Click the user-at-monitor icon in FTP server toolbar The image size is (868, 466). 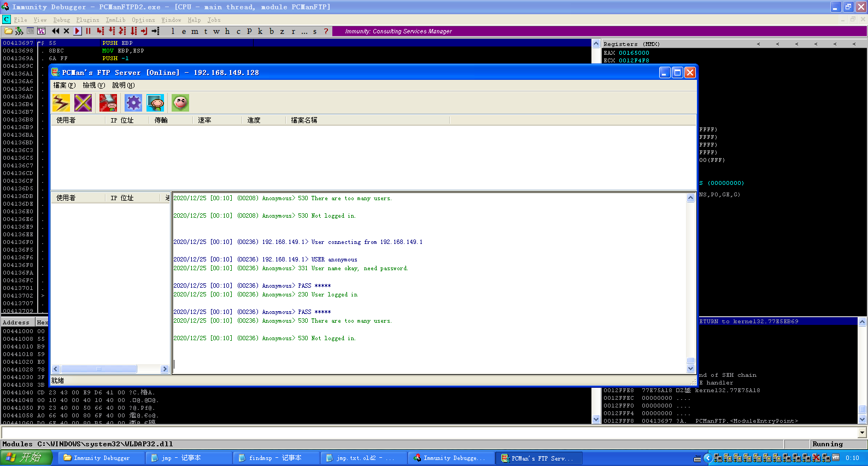(x=155, y=102)
